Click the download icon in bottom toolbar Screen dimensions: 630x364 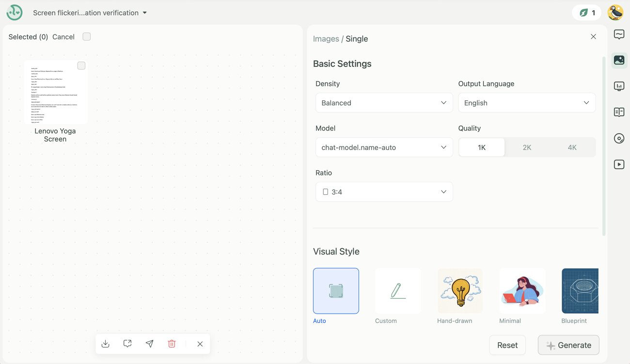click(x=105, y=344)
